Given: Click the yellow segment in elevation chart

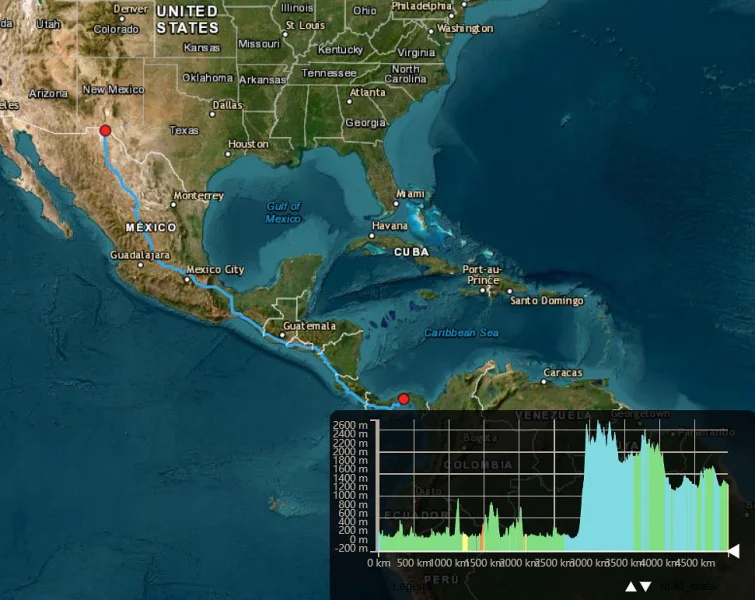Looking at the screenshot, I should (465, 543).
